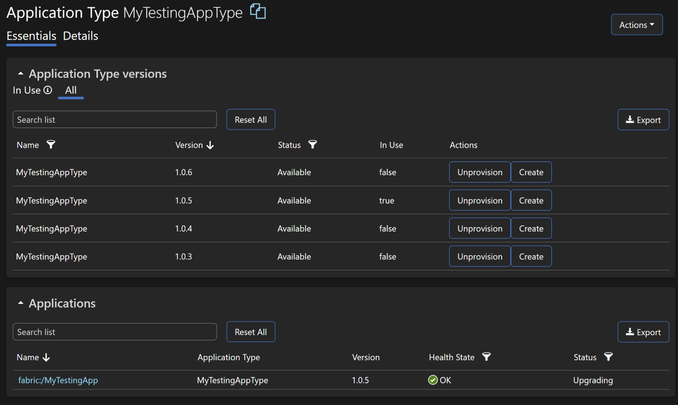The height and width of the screenshot is (405, 678).
Task: Filter applications by Status column icon
Action: click(x=608, y=357)
